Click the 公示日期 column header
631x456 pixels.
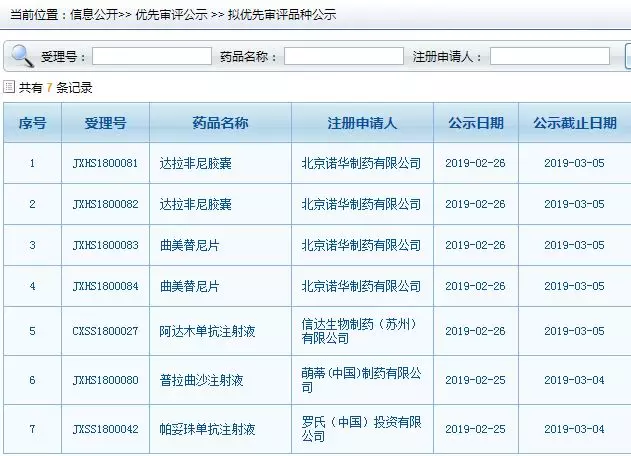click(476, 123)
